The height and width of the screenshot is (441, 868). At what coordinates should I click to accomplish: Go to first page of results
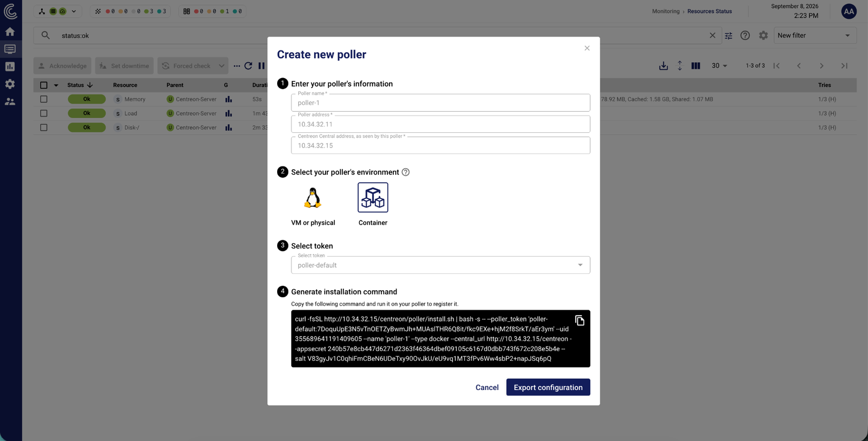[x=777, y=66]
